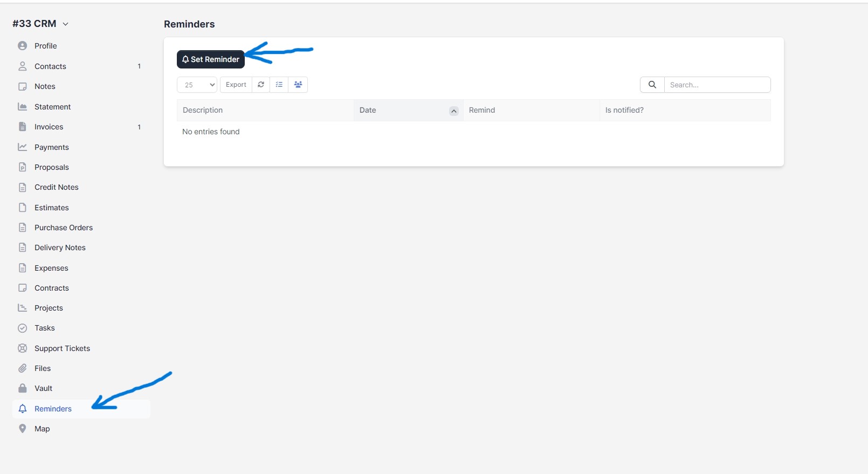Click the reload table icon
Viewport: 868px width, 474px height.
coord(261,85)
